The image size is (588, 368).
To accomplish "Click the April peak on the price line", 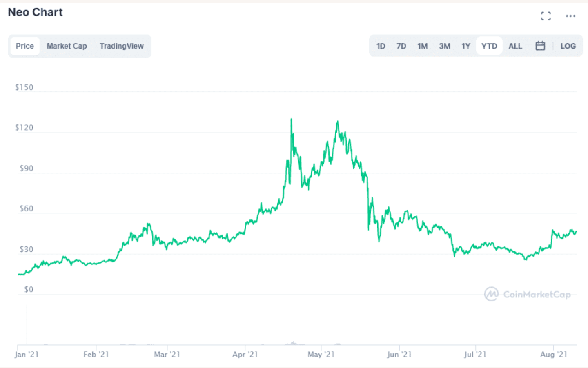I will (291, 119).
